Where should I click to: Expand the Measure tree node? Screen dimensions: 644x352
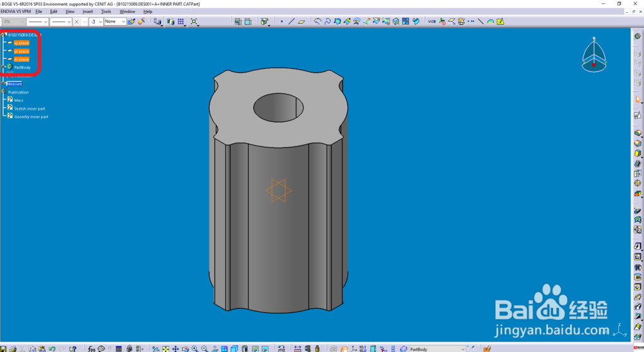[4, 83]
